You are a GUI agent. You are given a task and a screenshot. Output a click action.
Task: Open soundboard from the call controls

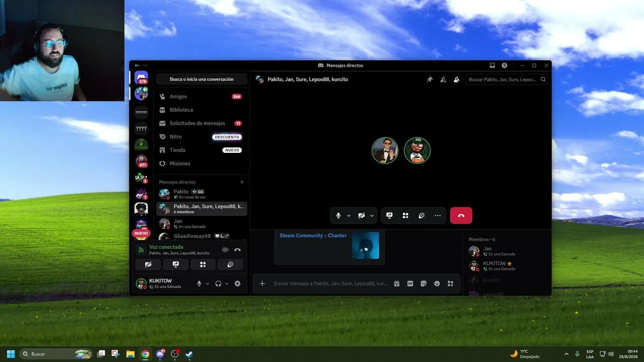click(422, 215)
